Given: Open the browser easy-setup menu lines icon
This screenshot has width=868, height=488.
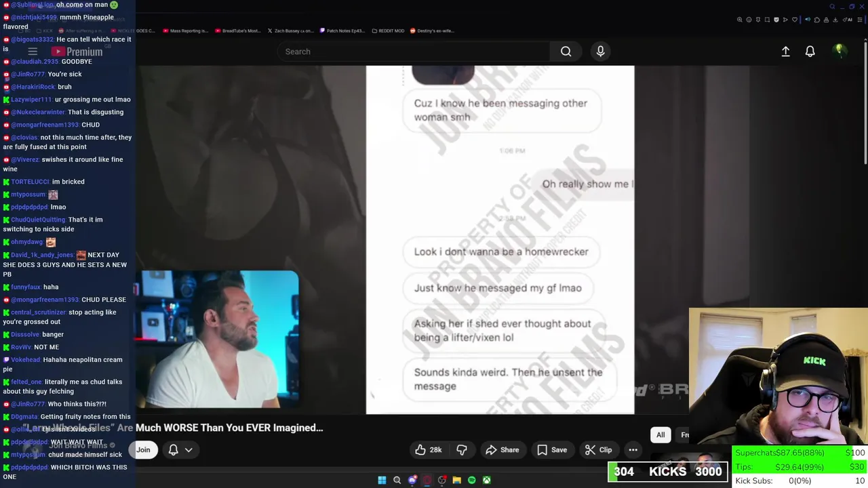Looking at the screenshot, I should coord(860,20).
